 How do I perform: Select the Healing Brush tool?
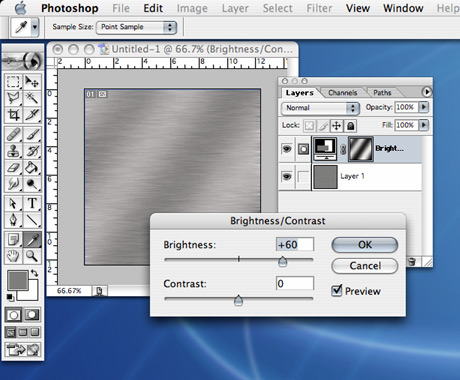(14, 135)
